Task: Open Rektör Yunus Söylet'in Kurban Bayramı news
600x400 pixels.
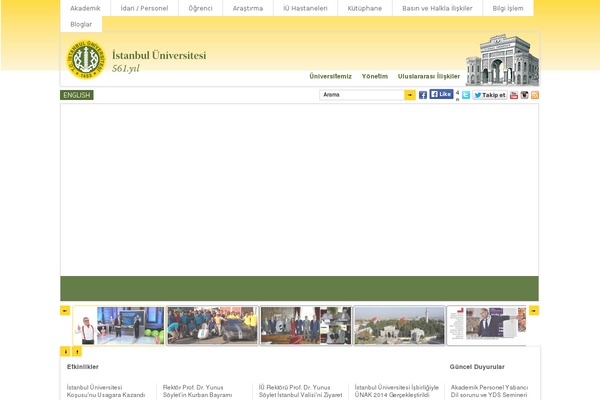Action: click(197, 391)
